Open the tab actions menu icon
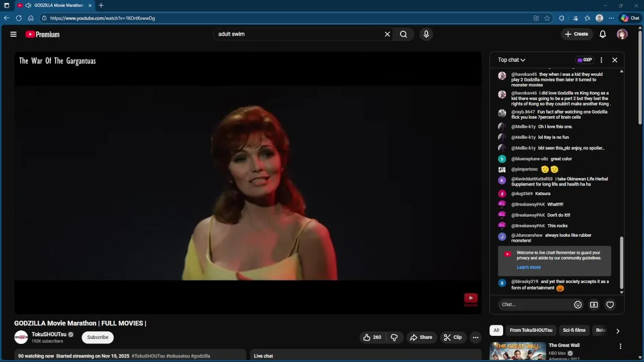Screen dimensions: 644x362 coord(7,6)
